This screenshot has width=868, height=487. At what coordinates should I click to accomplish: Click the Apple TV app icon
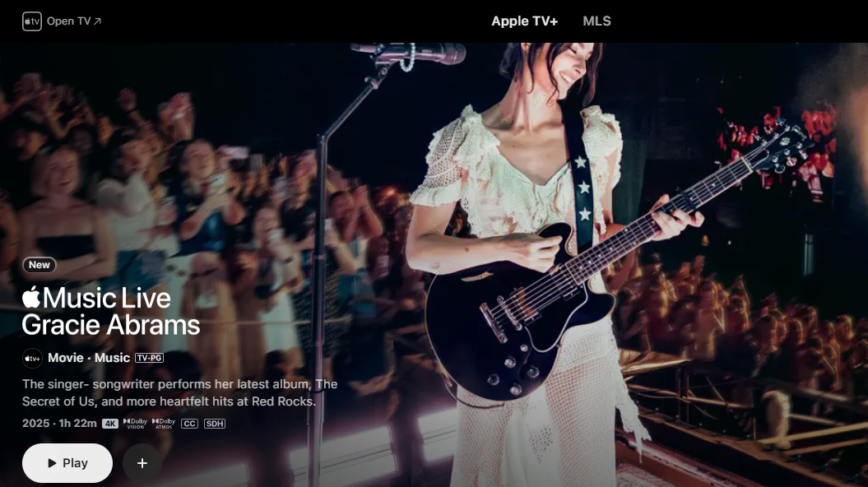(31, 21)
